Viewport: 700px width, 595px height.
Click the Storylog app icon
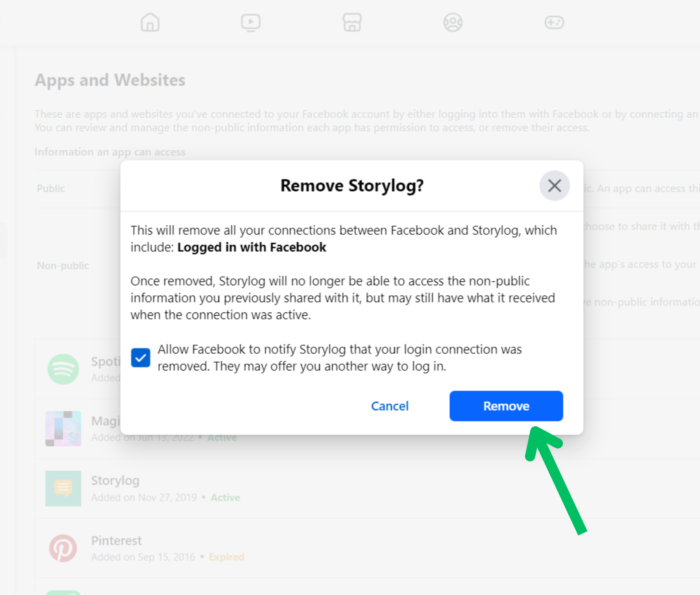pyautogui.click(x=63, y=488)
